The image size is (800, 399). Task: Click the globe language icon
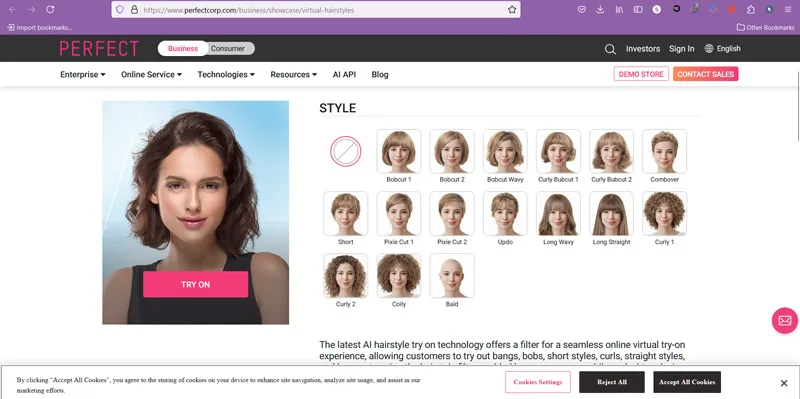(709, 48)
